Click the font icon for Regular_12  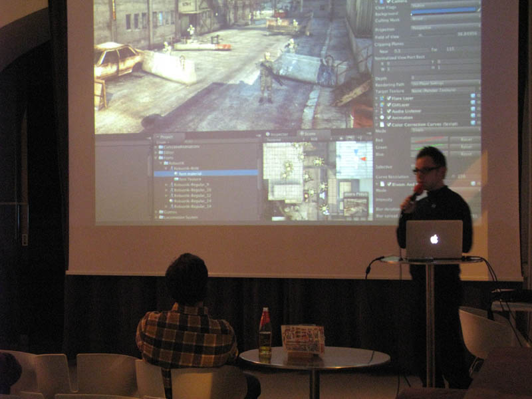(172, 196)
